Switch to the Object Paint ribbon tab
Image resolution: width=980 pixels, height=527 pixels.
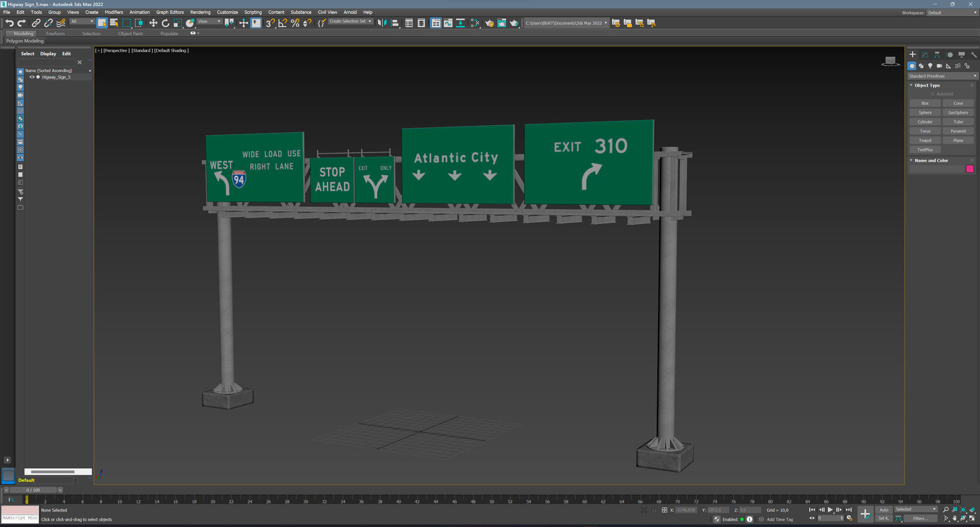coord(131,34)
